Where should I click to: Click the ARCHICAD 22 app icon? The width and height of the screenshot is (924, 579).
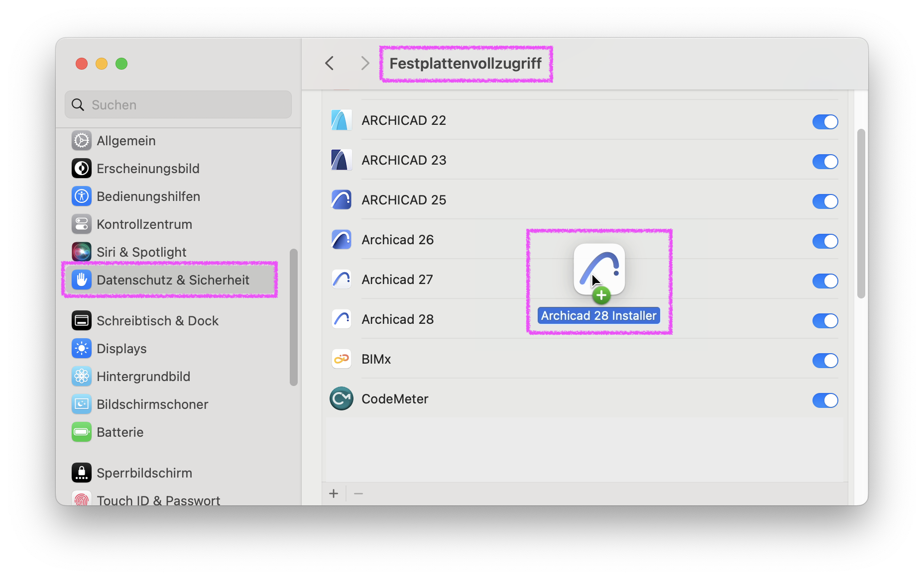(342, 120)
